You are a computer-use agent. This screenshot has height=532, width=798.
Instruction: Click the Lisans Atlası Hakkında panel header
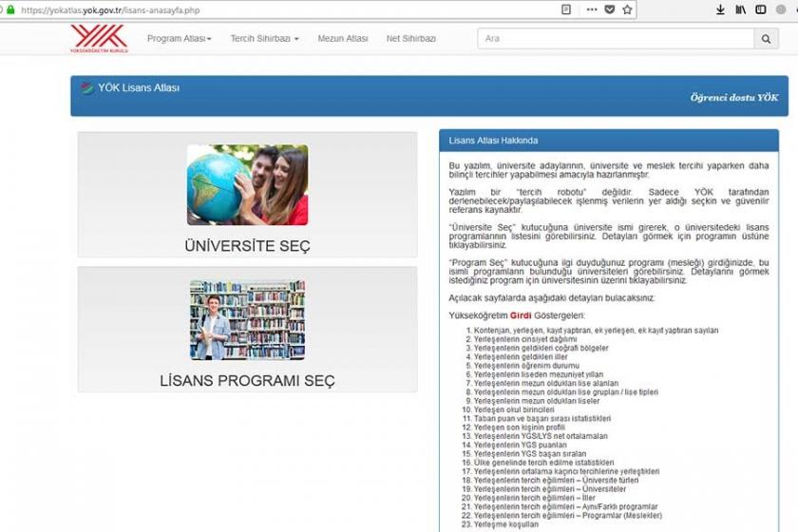(x=609, y=141)
